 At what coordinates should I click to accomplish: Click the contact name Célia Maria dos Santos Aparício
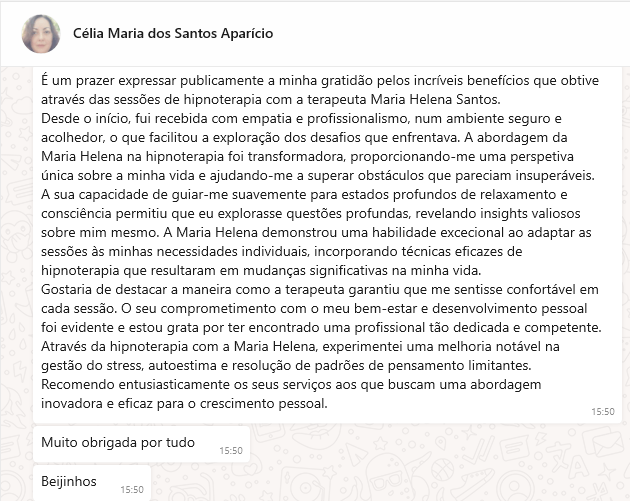(x=173, y=33)
